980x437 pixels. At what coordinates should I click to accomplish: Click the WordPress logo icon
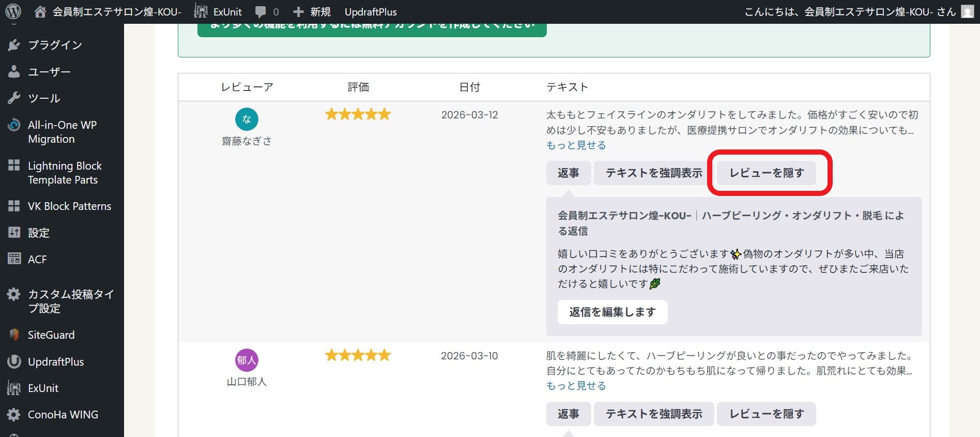13,11
